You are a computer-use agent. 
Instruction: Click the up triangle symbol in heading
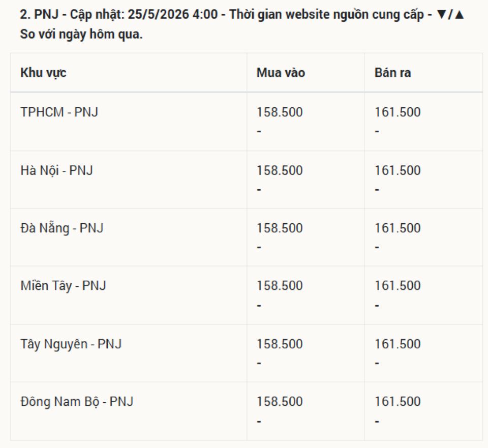(x=460, y=15)
